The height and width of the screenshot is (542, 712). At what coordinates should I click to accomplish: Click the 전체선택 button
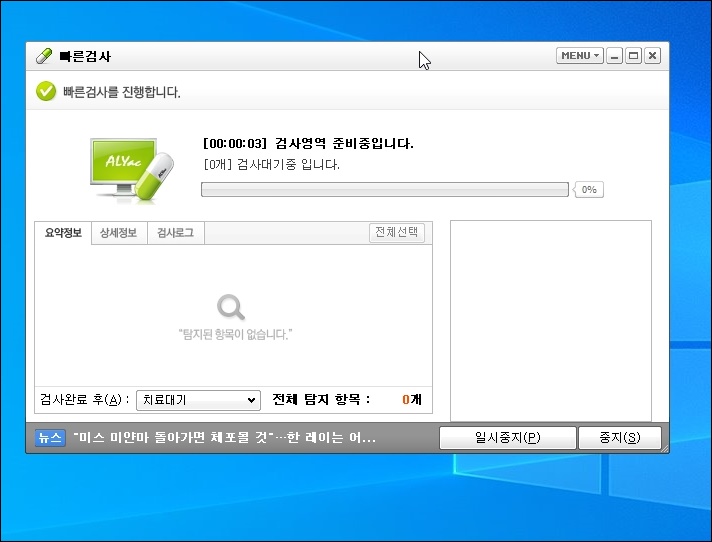pyautogui.click(x=397, y=232)
